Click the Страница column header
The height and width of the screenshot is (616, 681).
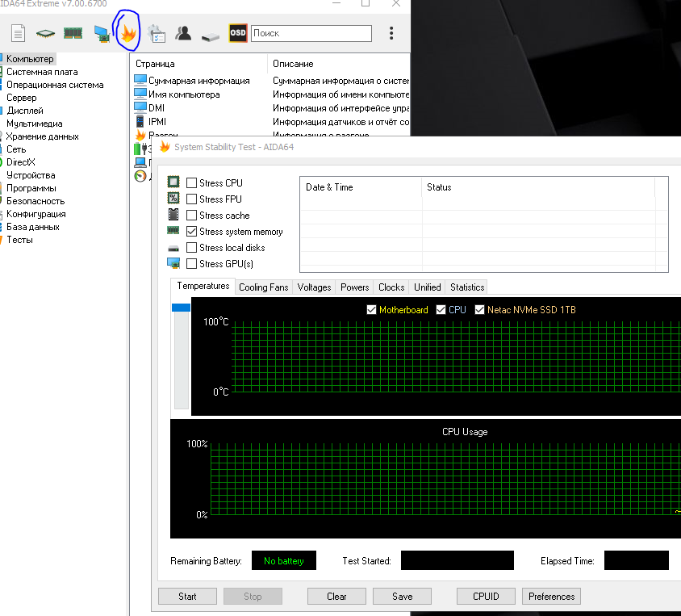click(x=199, y=64)
